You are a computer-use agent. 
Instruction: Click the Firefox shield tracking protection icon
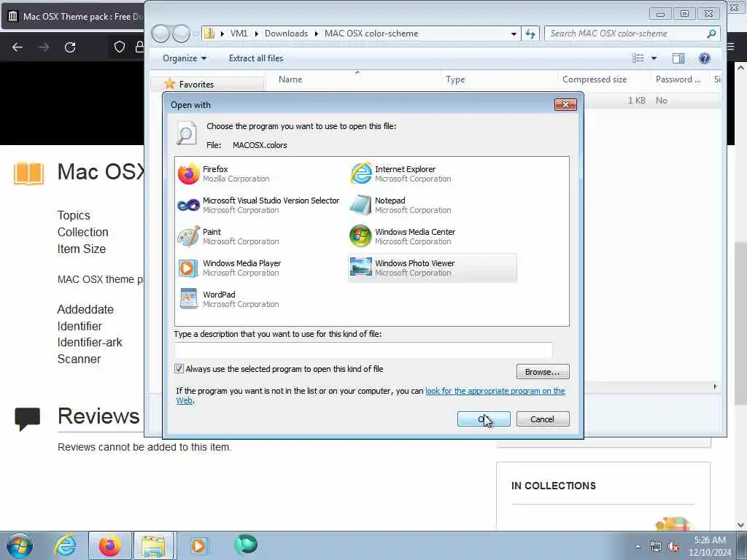(119, 47)
